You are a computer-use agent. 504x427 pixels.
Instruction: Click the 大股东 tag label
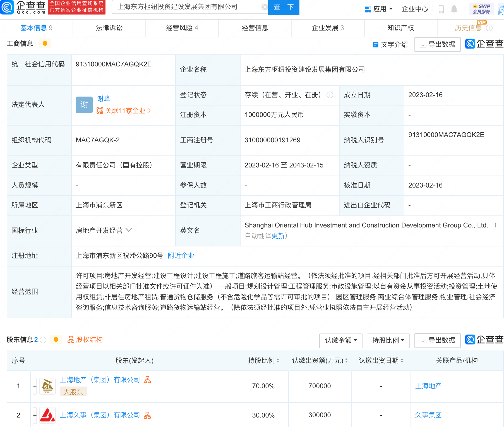pyautogui.click(x=73, y=392)
